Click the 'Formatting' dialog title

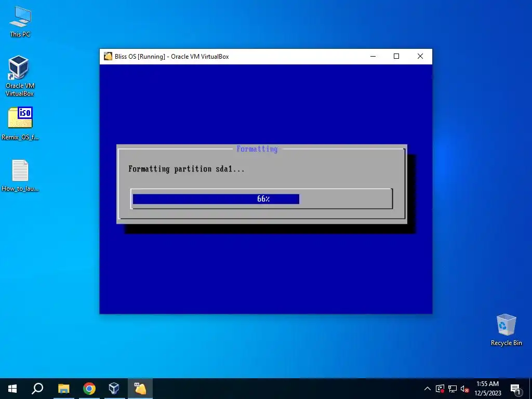pyautogui.click(x=257, y=149)
